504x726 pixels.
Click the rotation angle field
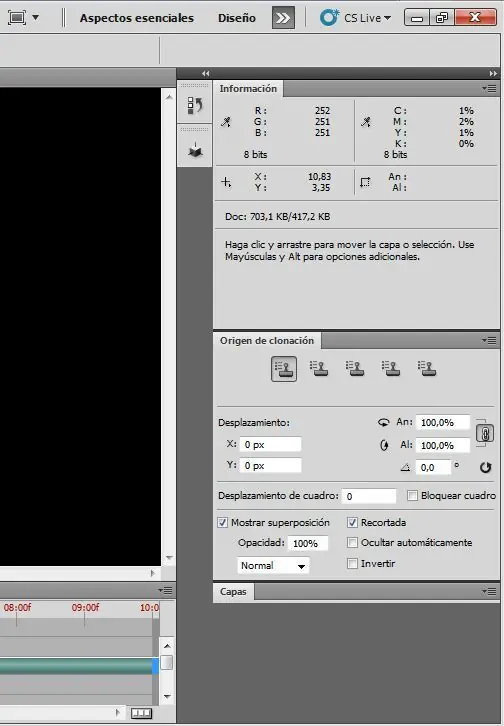[433, 467]
